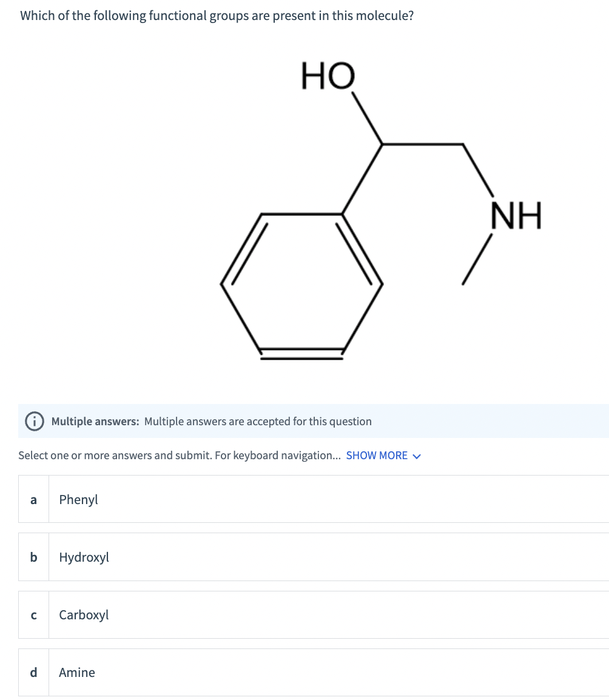Screen dimensions: 609x700
Task: Click the Multiple answers information banner
Action: 314,421
